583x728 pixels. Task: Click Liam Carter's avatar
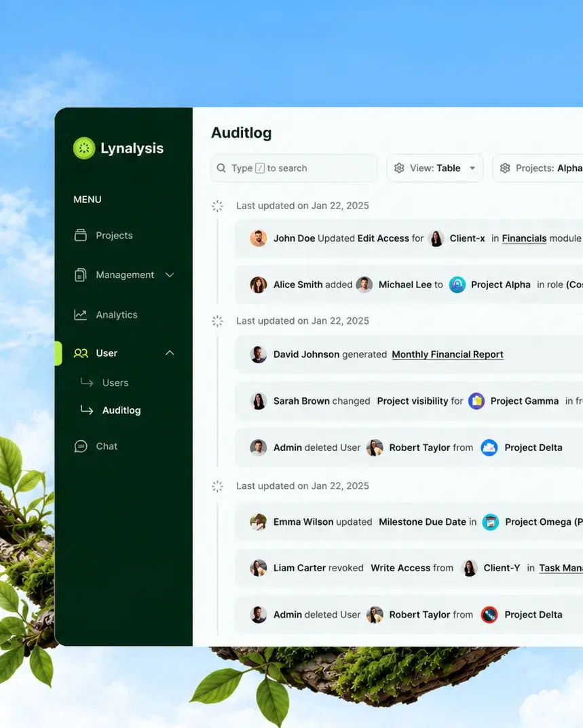[x=259, y=568]
